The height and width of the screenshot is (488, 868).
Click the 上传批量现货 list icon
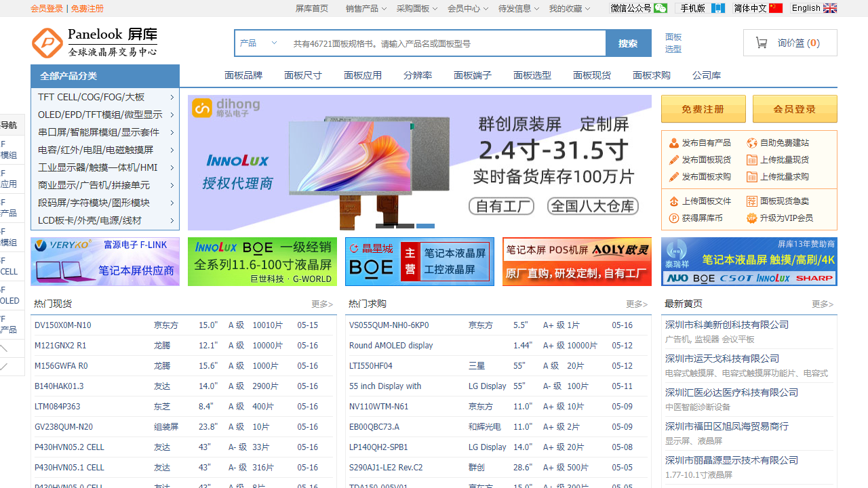(752, 160)
